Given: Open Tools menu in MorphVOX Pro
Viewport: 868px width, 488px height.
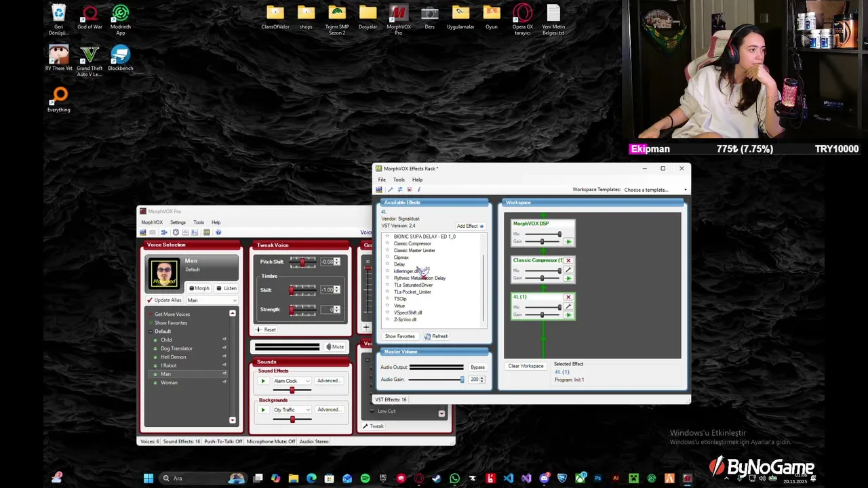Looking at the screenshot, I should [x=199, y=222].
